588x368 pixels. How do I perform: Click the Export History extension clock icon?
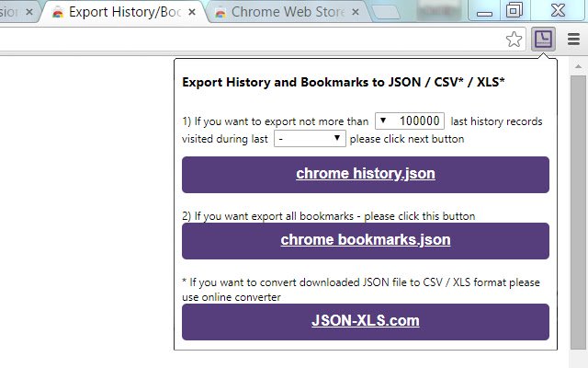coord(543,39)
